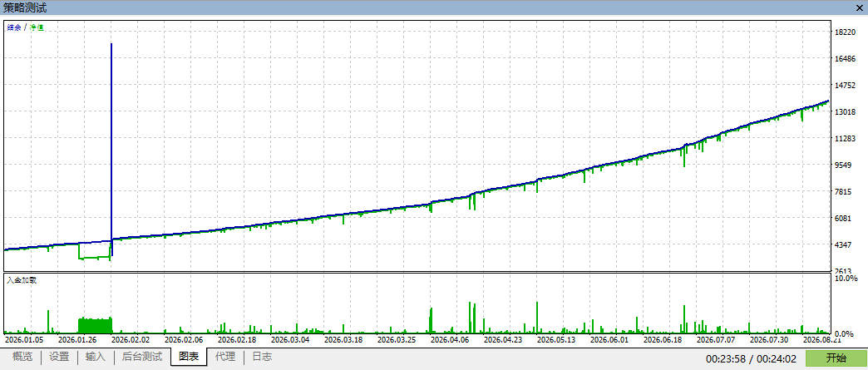Click the 0.0% deposit load label

846,334
